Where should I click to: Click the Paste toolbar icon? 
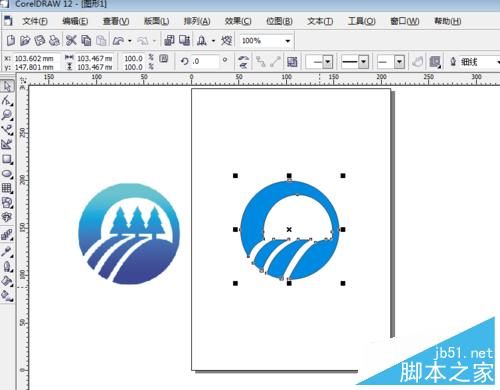(101, 41)
